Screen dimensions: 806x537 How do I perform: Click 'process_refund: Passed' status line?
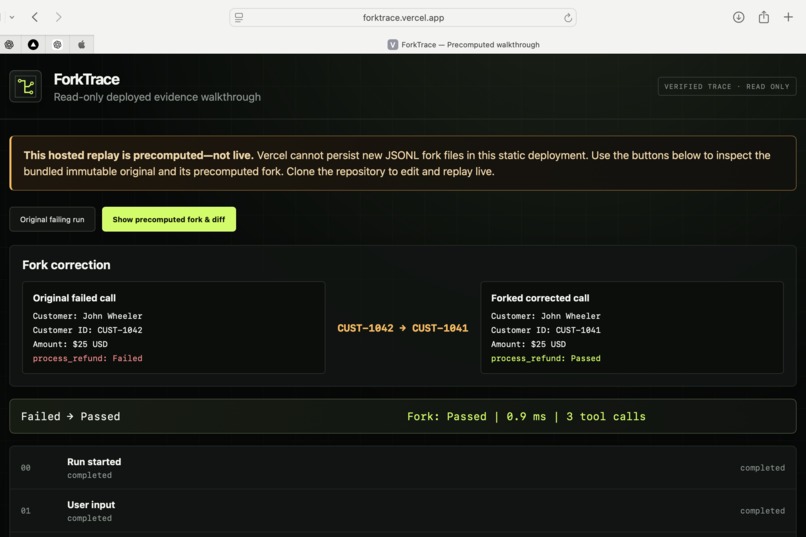[545, 358]
